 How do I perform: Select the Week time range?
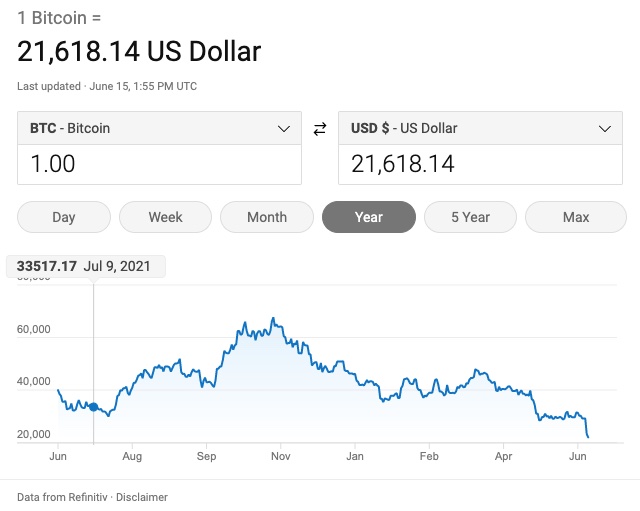[x=165, y=217]
